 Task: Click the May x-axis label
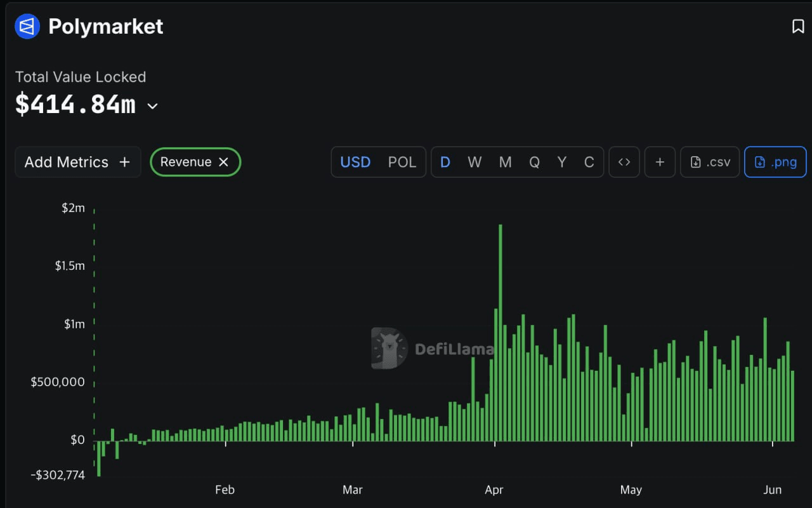point(631,490)
